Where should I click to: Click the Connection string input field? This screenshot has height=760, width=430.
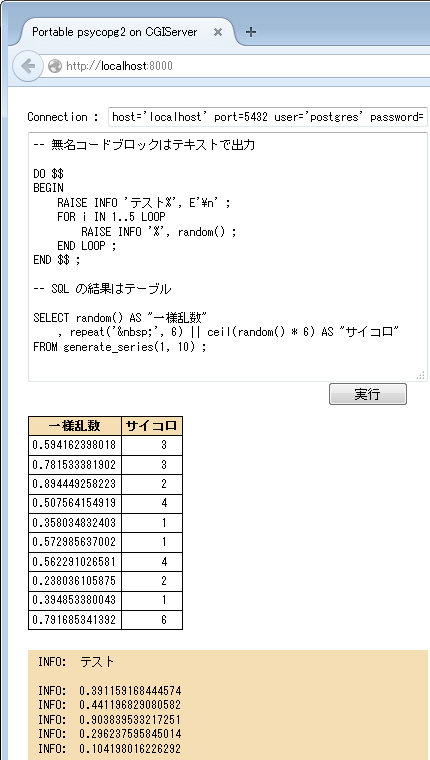[268, 117]
